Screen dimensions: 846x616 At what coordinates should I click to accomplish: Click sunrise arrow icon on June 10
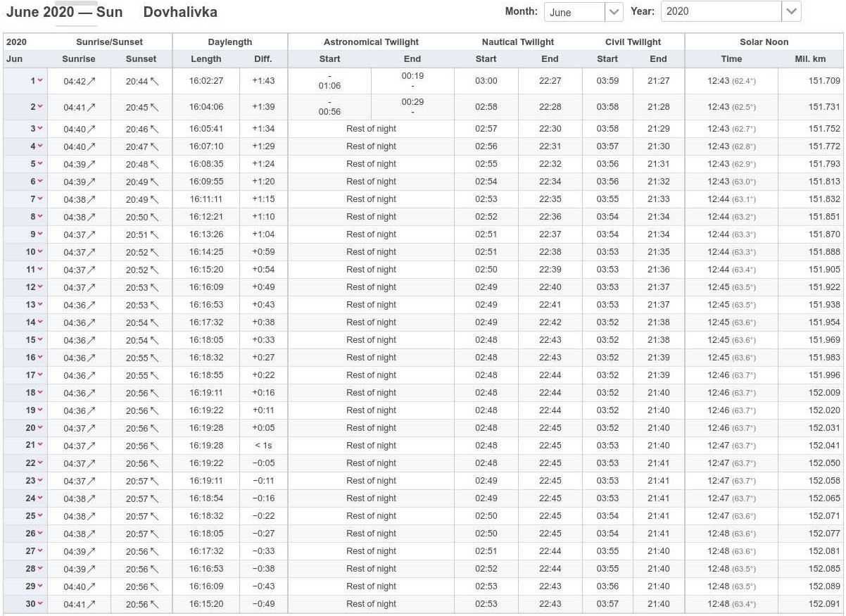pyautogui.click(x=91, y=253)
